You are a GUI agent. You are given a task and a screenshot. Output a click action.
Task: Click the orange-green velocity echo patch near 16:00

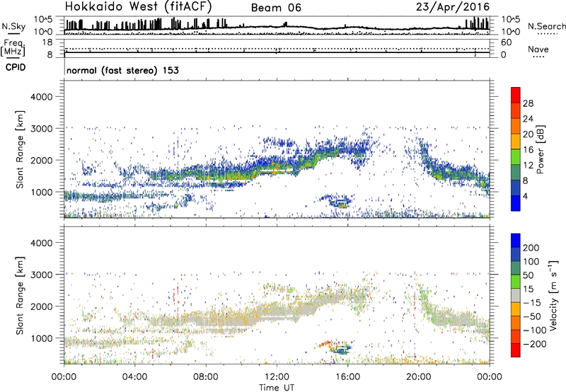point(335,347)
